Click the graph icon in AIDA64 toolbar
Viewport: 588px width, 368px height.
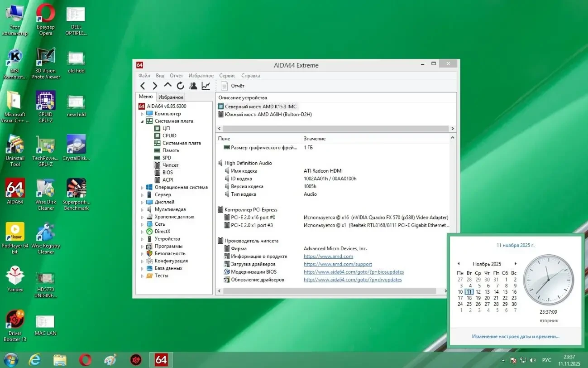point(206,86)
